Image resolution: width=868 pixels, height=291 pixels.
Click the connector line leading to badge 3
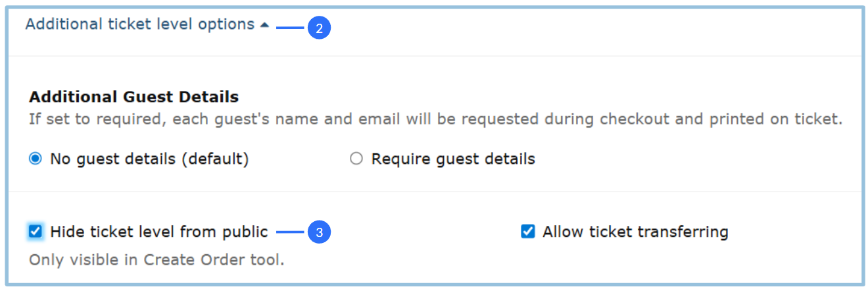290,232
